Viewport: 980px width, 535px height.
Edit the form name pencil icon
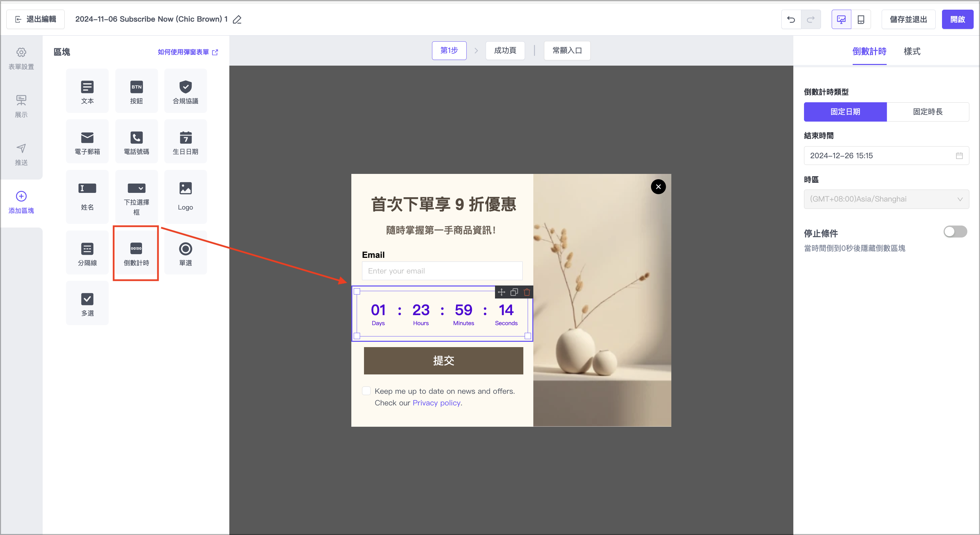(237, 19)
